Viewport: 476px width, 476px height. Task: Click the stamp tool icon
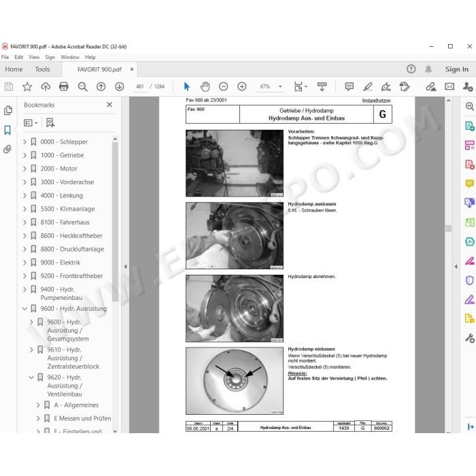click(x=405, y=86)
